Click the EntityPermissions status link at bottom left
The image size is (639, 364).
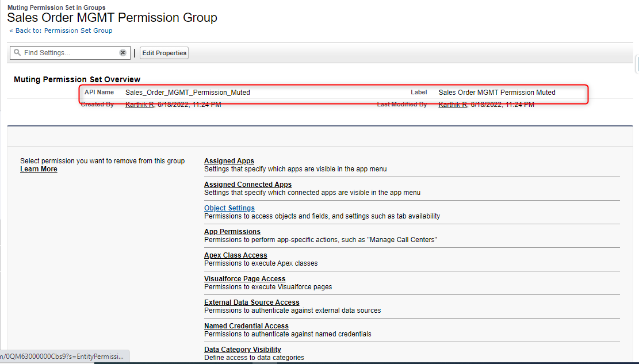(63, 356)
